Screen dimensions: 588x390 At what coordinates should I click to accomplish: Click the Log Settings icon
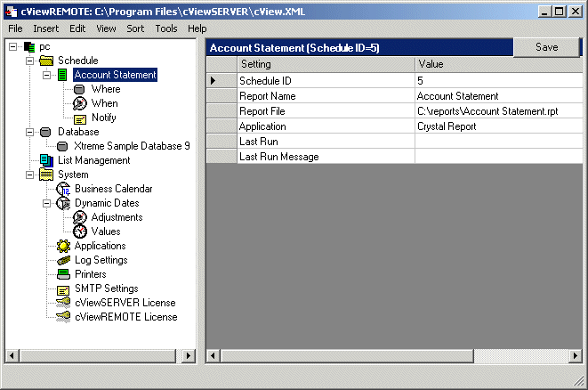[x=63, y=260]
